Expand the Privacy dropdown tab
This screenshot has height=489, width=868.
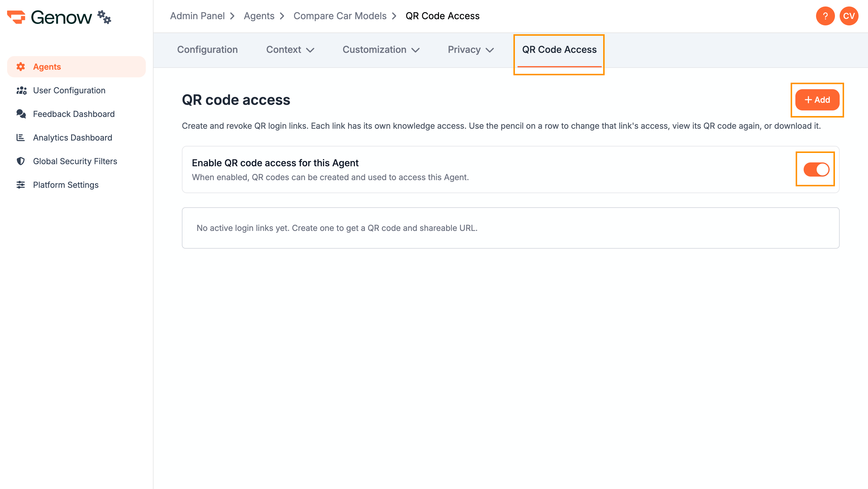[471, 50]
